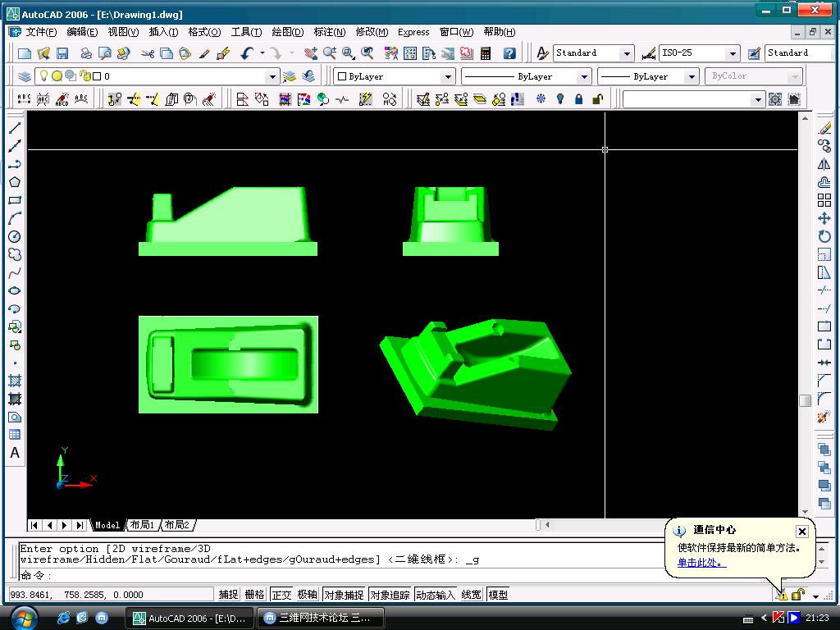Open the QuickCalc calculator icon
Screen dimensions: 840x630
point(486,53)
